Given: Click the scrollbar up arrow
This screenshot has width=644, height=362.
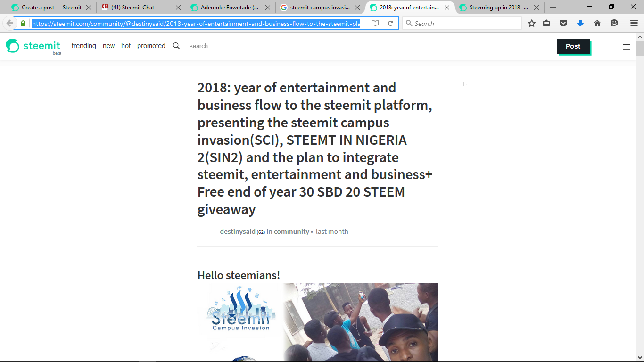Looking at the screenshot, I should point(640,36).
